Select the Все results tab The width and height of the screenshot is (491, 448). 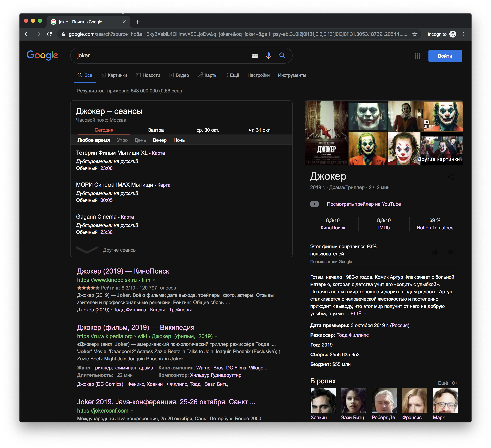coord(85,75)
